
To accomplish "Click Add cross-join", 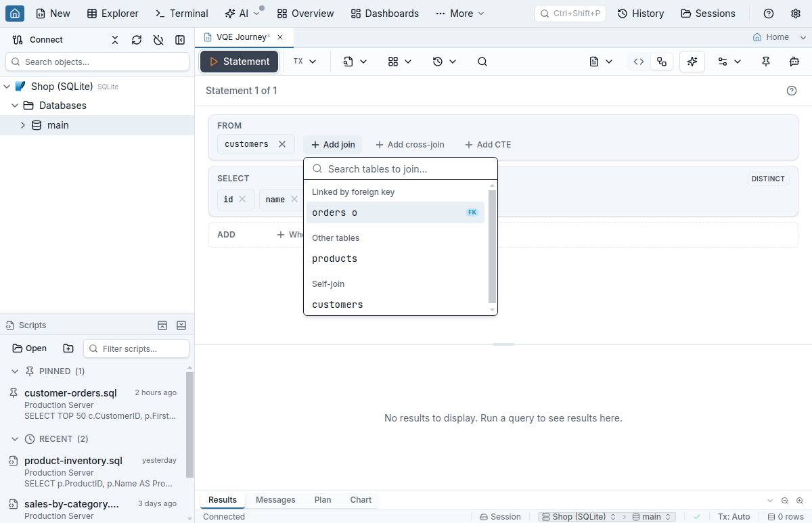I will [410, 145].
